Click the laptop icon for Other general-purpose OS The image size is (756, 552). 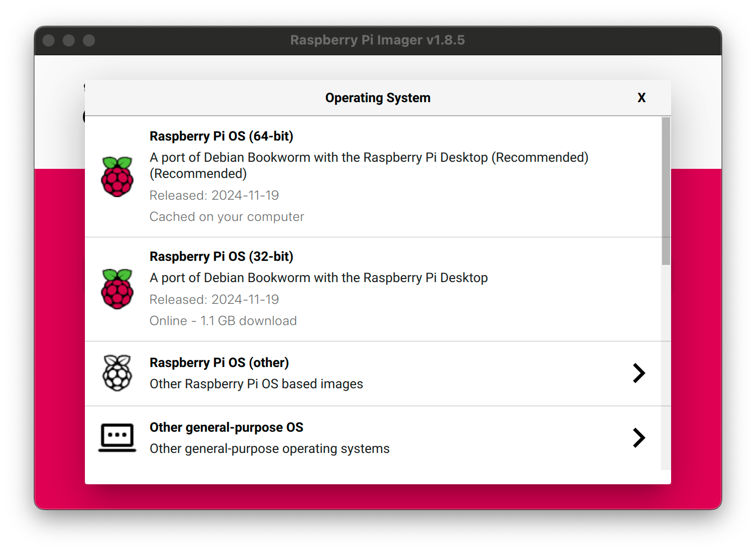point(117,437)
